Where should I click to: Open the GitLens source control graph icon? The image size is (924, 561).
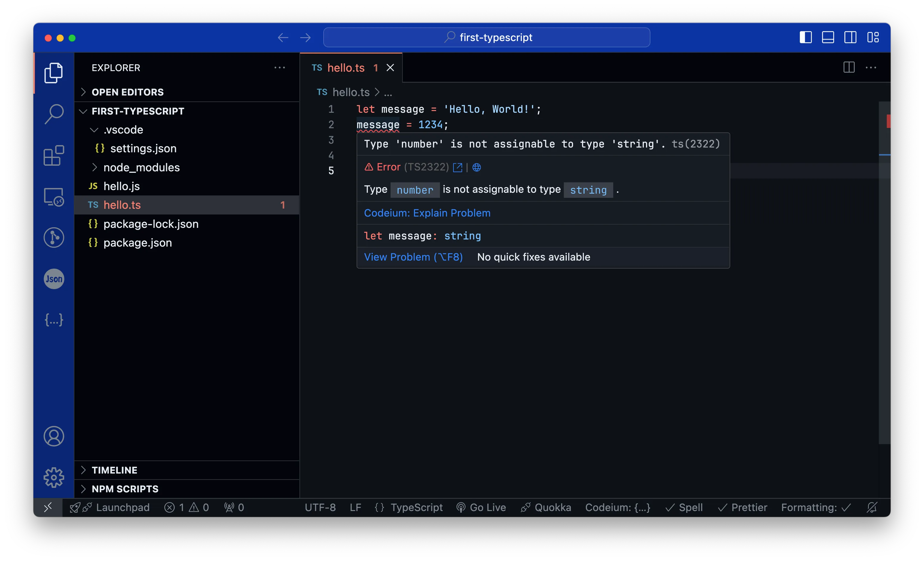click(54, 238)
